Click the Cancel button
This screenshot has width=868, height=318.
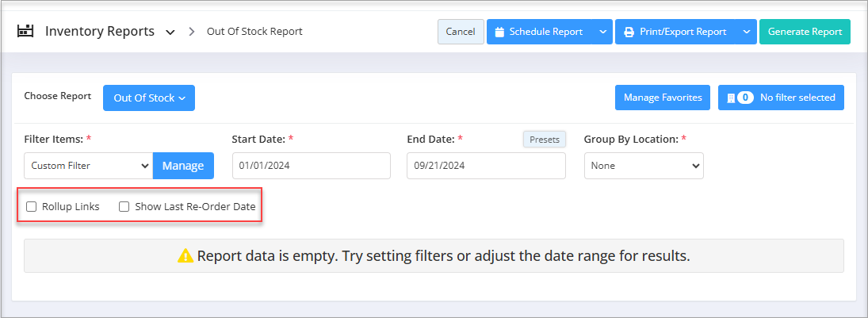coord(461,33)
